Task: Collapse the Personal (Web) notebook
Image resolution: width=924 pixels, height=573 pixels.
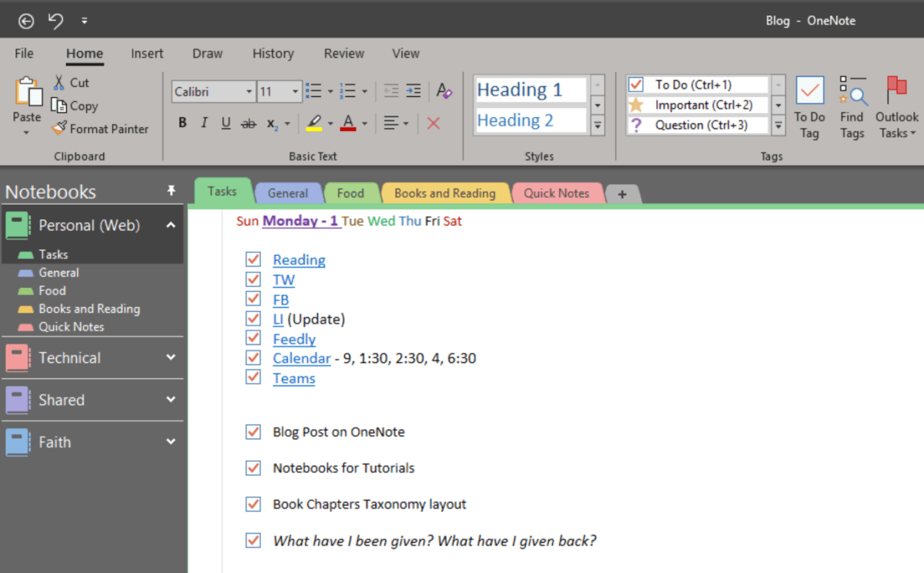Action: tap(171, 225)
